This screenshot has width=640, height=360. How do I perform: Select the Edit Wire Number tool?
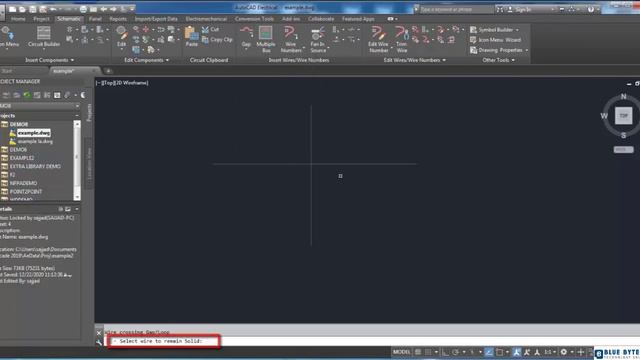point(378,39)
